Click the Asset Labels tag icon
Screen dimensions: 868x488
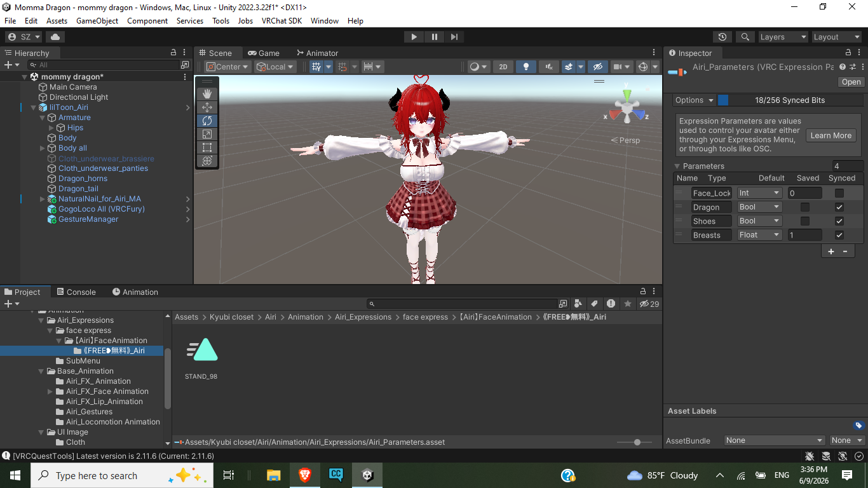858,426
